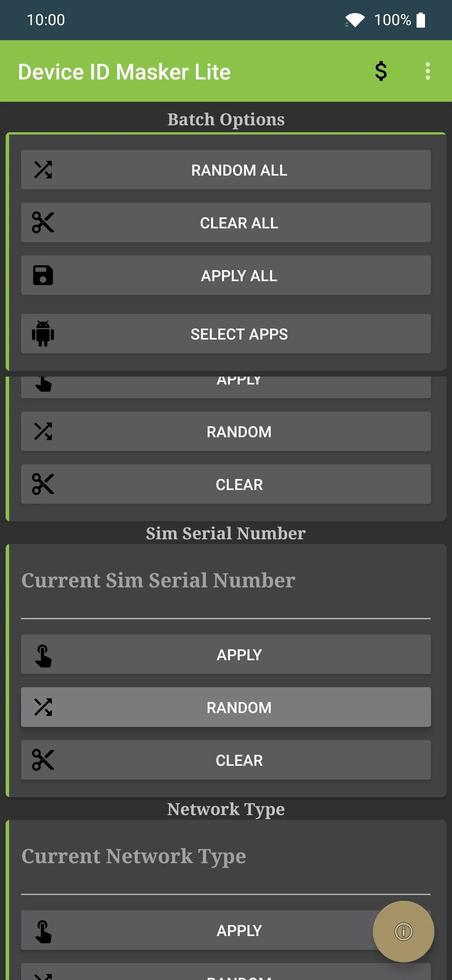
Task: Tap the scissors icon on Sim Serial Clear
Action: tap(43, 760)
